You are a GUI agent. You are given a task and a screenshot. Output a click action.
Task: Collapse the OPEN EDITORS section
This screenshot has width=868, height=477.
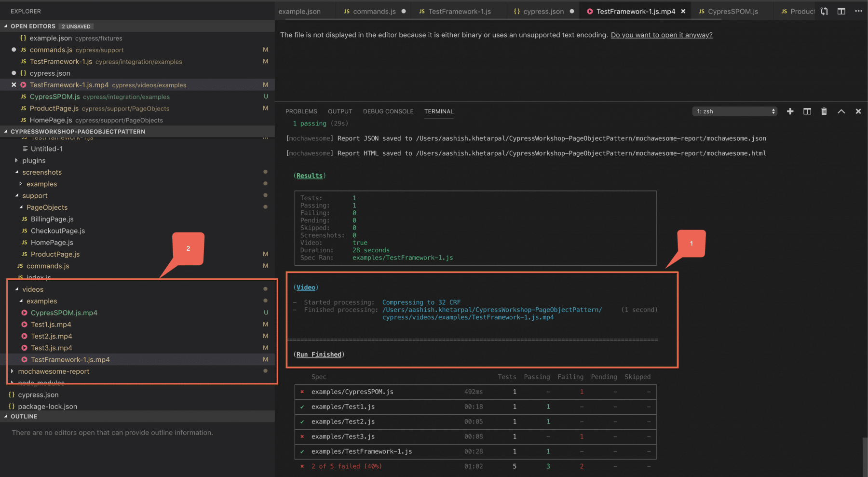tap(6, 26)
